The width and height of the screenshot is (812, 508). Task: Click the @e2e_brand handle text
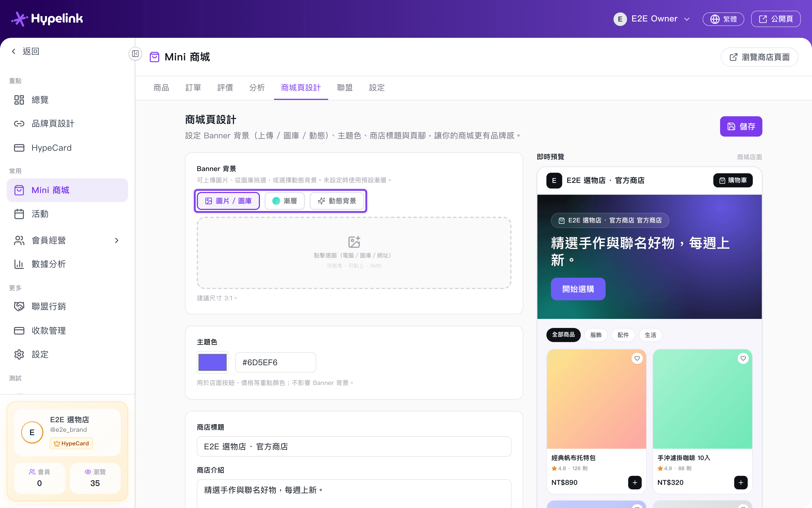click(69, 430)
